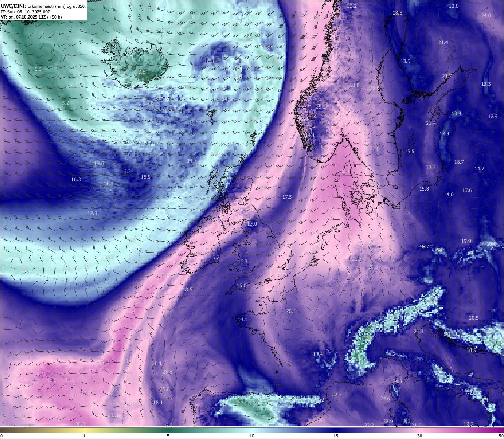Click the 11.9 value over the Atlantic
Screen dimensions: 504x439
(108, 183)
